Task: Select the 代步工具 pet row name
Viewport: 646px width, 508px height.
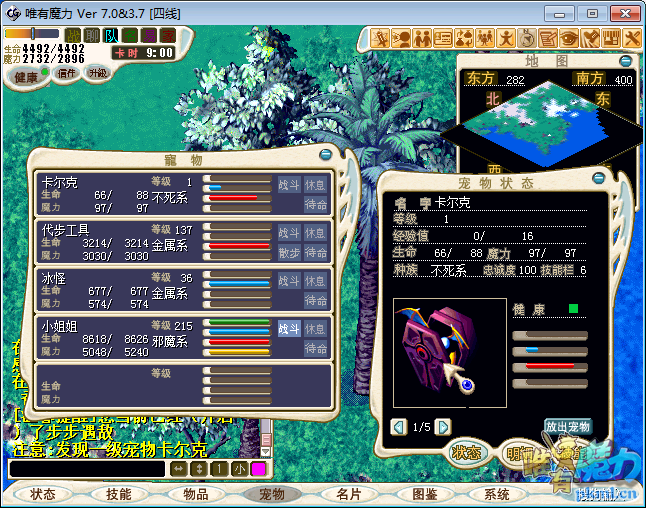Action: click(x=66, y=230)
